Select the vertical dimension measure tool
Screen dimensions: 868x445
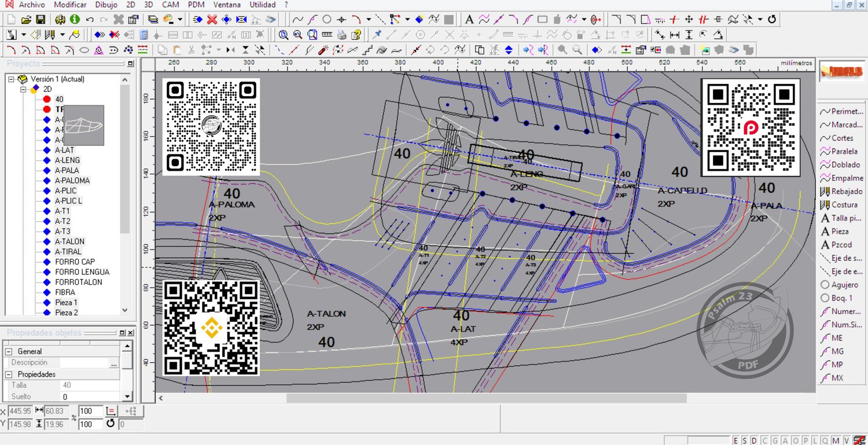689,35
